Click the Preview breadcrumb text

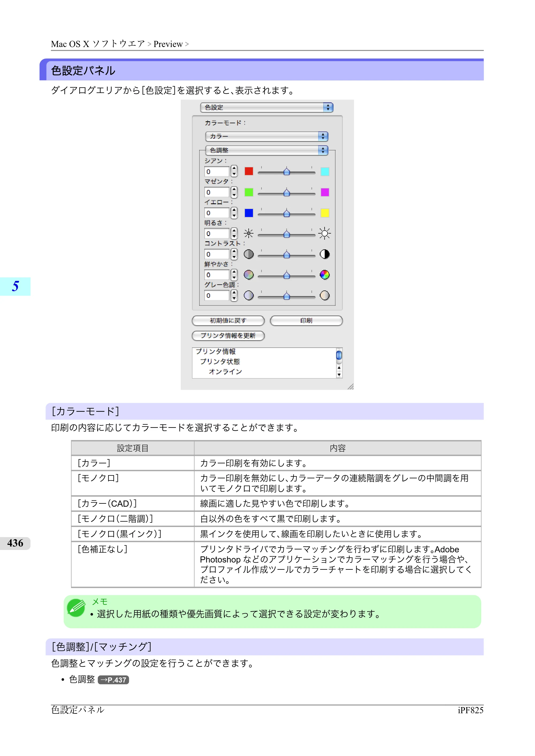pyautogui.click(x=168, y=44)
